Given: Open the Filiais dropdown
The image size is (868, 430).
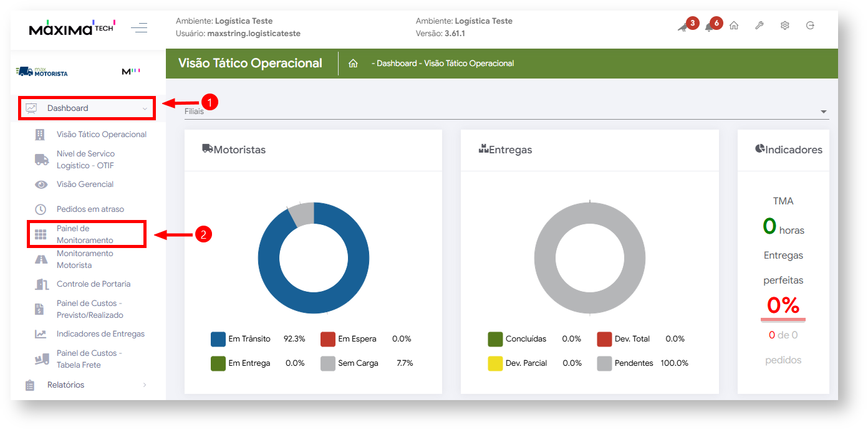Looking at the screenshot, I should pos(506,112).
